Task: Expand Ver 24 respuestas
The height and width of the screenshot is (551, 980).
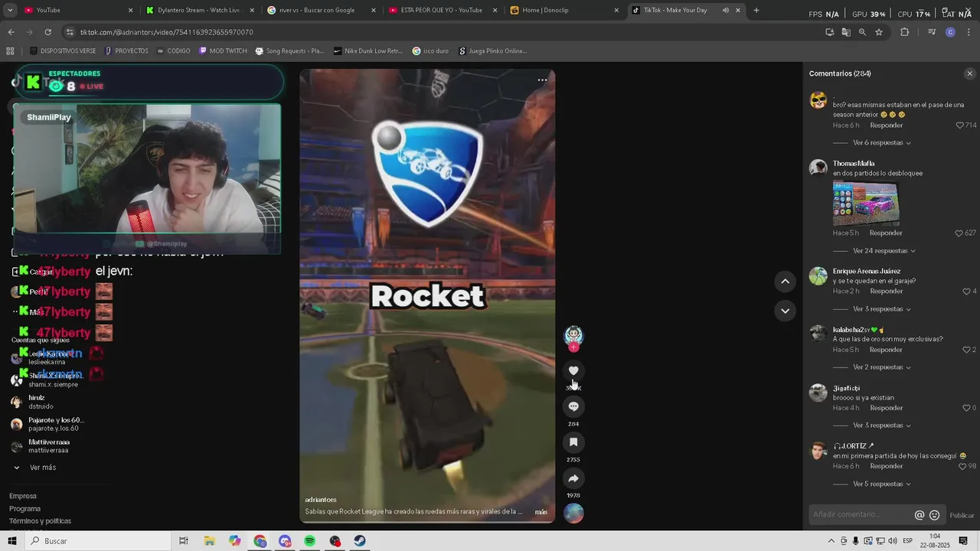Action: tap(884, 251)
